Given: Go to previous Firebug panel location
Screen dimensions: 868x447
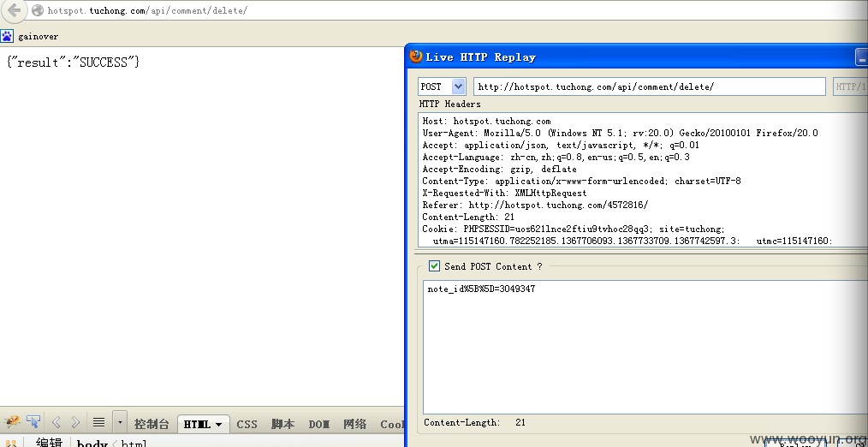Looking at the screenshot, I should click(x=56, y=423).
